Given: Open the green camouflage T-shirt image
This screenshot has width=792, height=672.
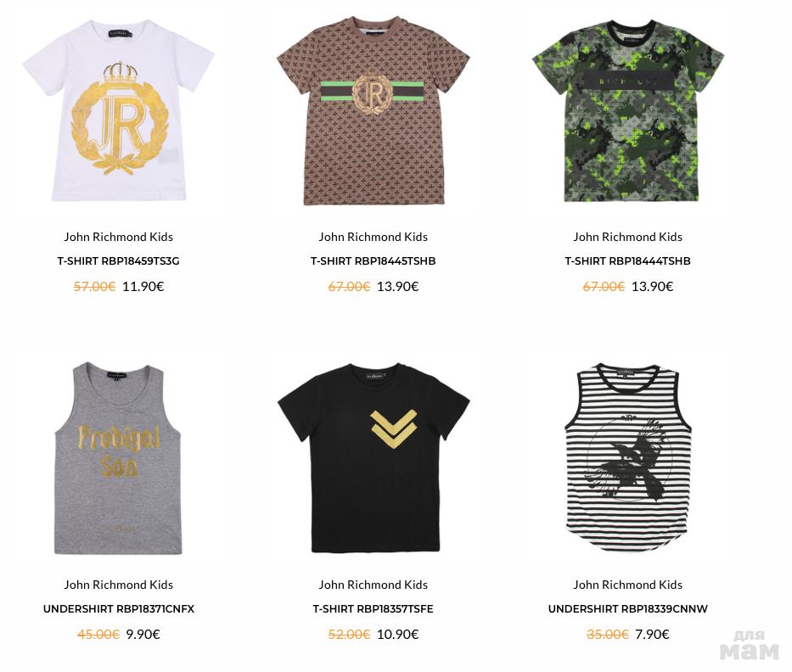Looking at the screenshot, I should pyautogui.click(x=628, y=111).
